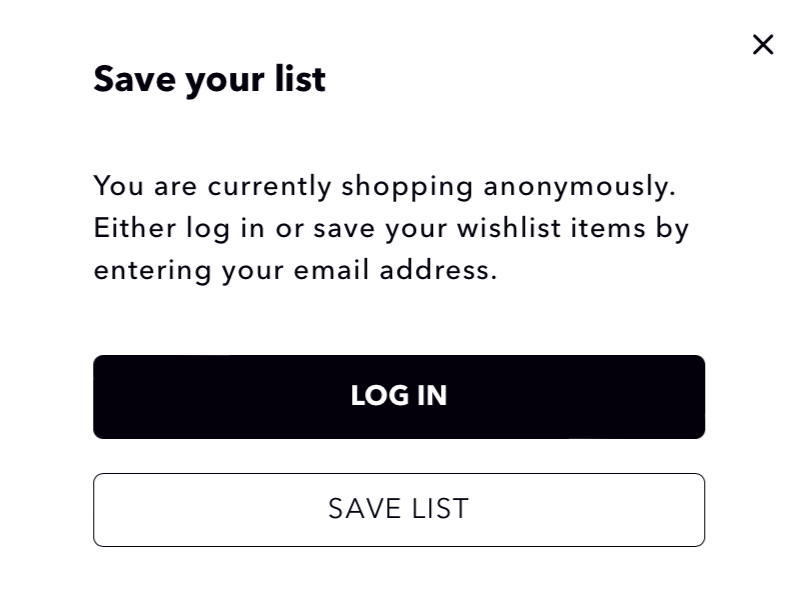
Task: Dismiss the wishlist save popup
Action: click(x=763, y=44)
